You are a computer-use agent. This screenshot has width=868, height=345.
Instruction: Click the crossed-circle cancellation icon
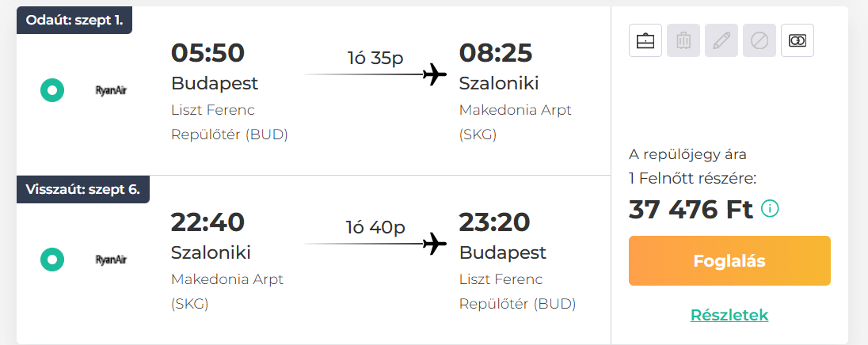pyautogui.click(x=759, y=40)
